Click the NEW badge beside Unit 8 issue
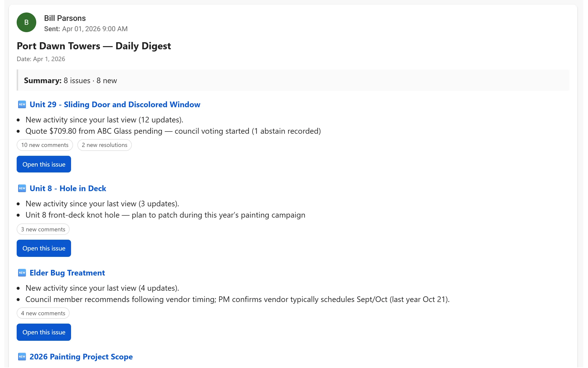 tap(22, 188)
